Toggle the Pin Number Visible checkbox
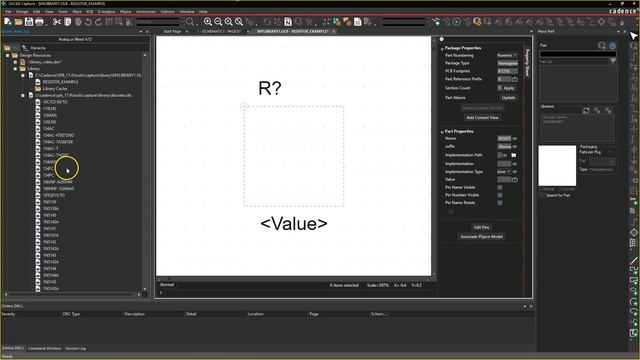Image resolution: width=640 pixels, height=360 pixels. 500,195
